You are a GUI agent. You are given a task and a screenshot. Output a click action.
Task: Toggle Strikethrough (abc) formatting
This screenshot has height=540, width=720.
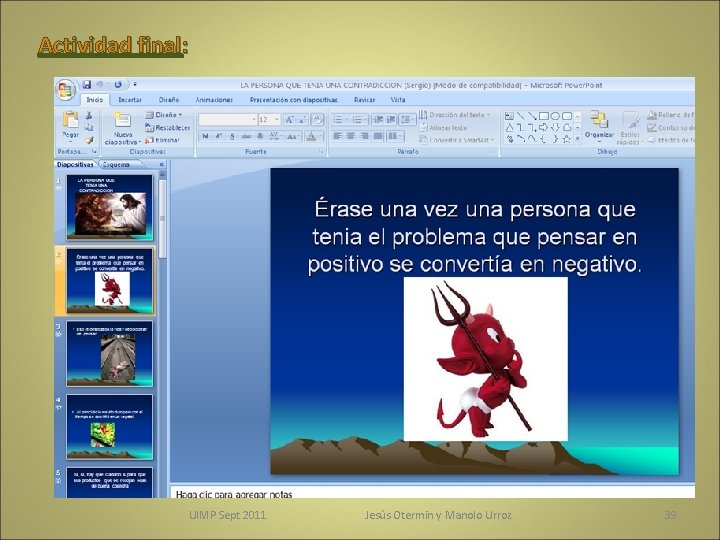pyautogui.click(x=246, y=136)
